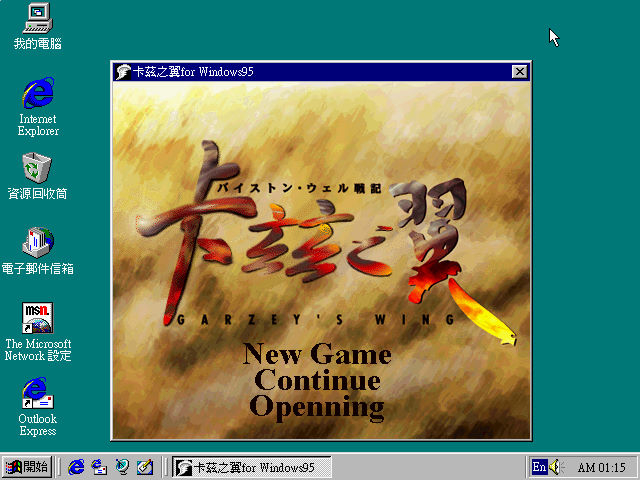
Task: Click the 卡茲之翼for Windows95 taskbar button
Action: 252,467
